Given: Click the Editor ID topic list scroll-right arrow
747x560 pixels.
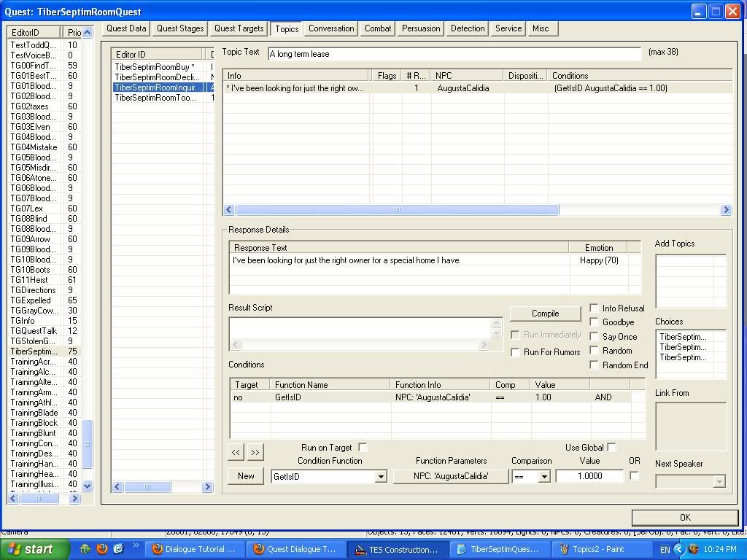Looking at the screenshot, I should coord(206,486).
